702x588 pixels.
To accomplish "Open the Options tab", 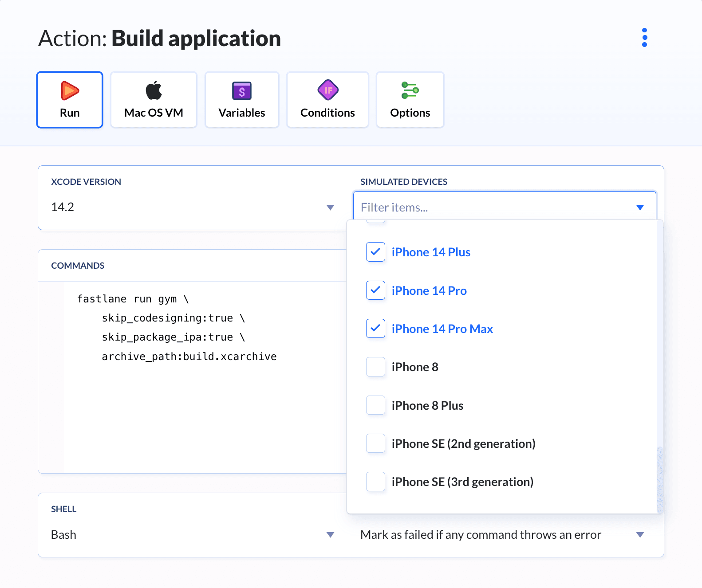I will point(410,100).
